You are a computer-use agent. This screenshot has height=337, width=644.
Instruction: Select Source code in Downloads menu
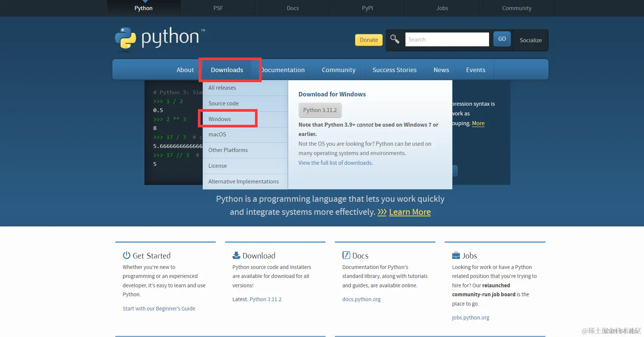245,103
